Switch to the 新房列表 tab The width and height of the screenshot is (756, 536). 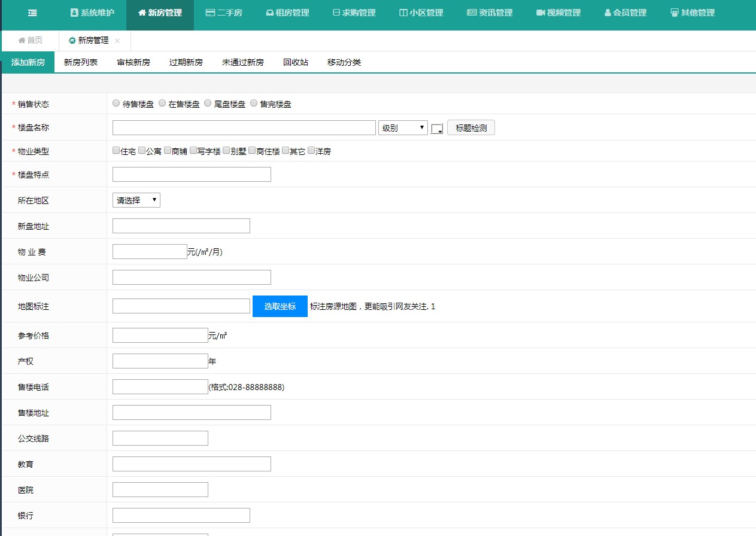(81, 62)
